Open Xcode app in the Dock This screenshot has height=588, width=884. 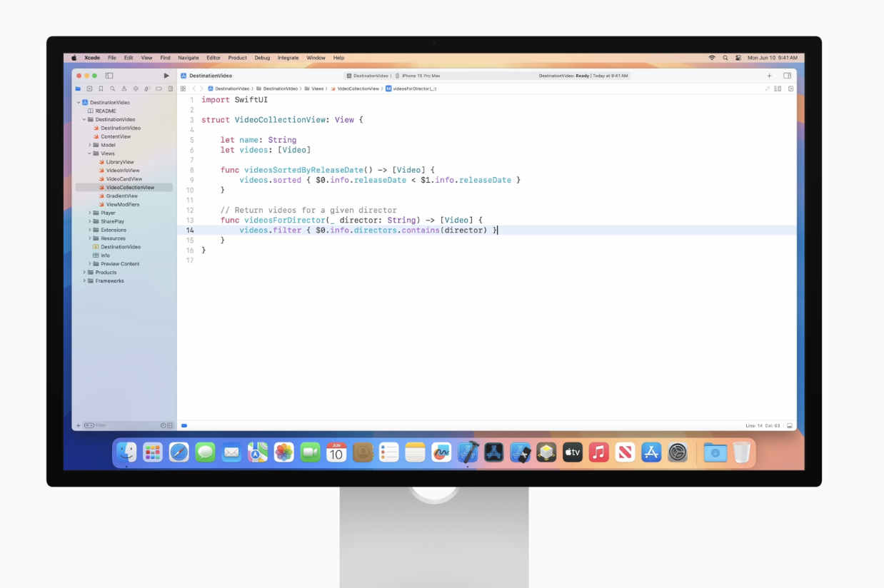point(468,452)
